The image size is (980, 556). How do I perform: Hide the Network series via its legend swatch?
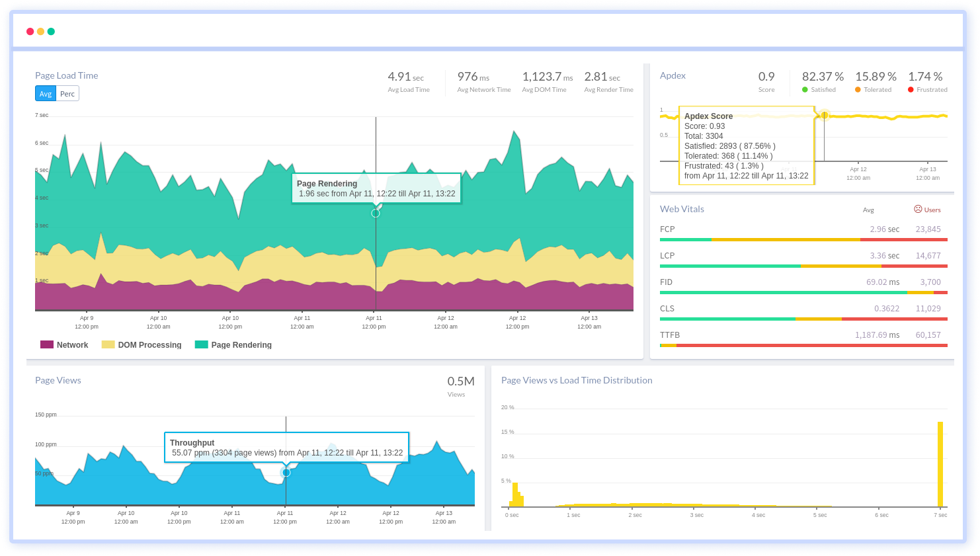[x=46, y=344]
